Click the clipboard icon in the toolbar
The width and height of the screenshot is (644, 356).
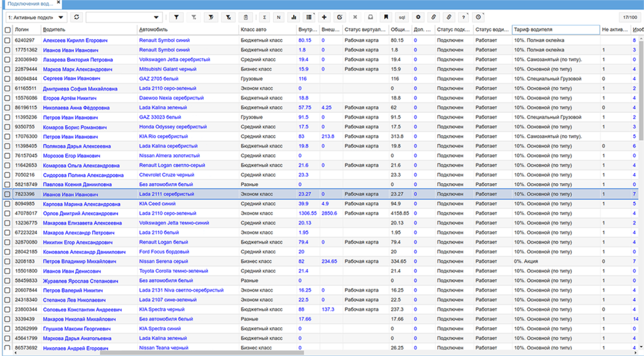[x=246, y=17]
